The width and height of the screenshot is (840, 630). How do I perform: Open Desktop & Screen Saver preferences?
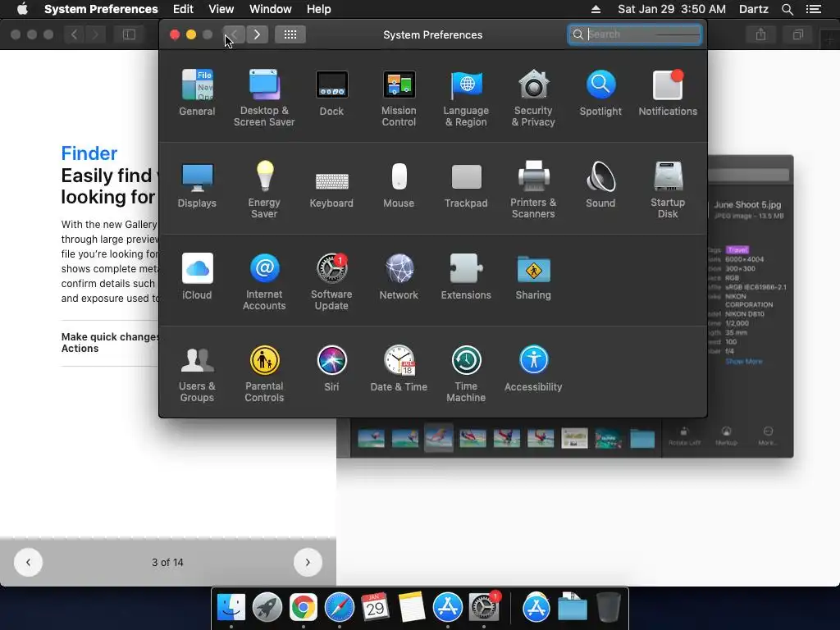(264, 98)
